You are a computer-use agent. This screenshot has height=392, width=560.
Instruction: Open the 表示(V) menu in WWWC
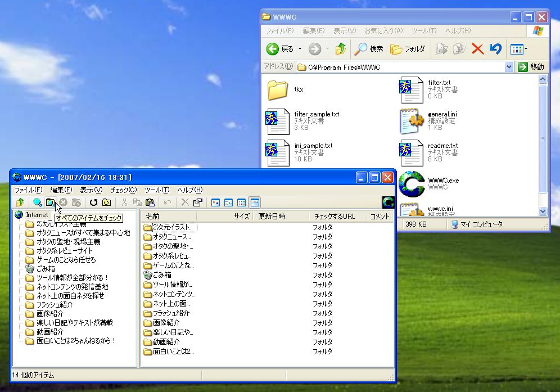pos(91,190)
